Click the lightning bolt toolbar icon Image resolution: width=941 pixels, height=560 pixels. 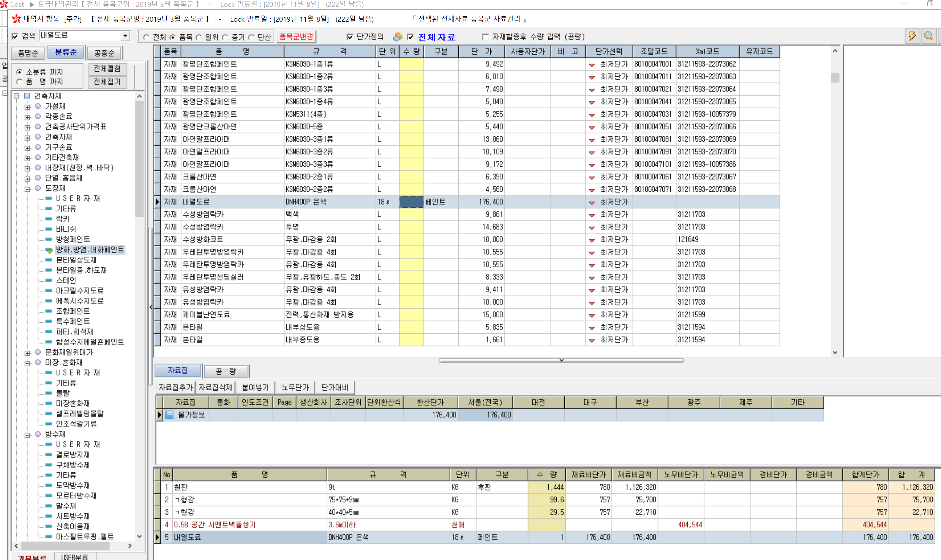coord(912,36)
